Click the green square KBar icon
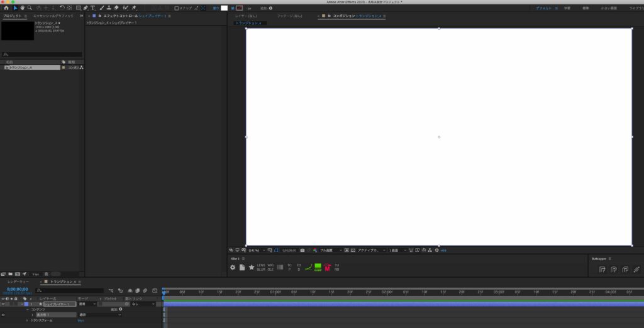This screenshot has width=644, height=328. coord(318,268)
